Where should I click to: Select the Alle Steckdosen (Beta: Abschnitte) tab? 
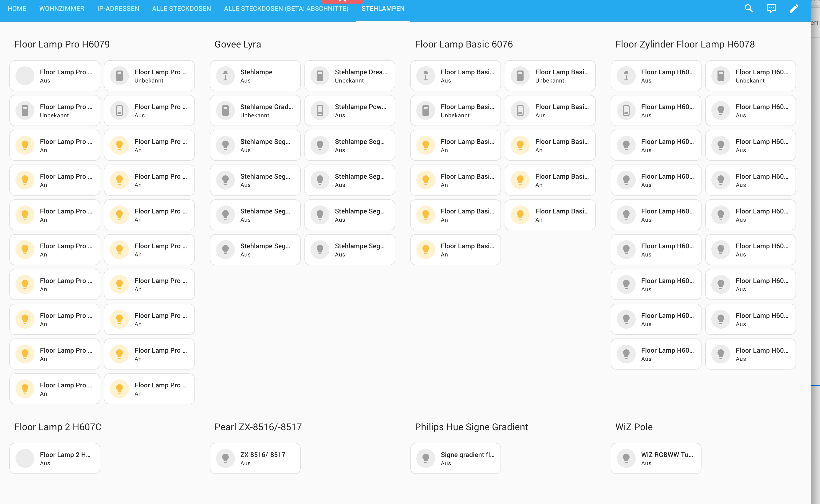(x=286, y=9)
